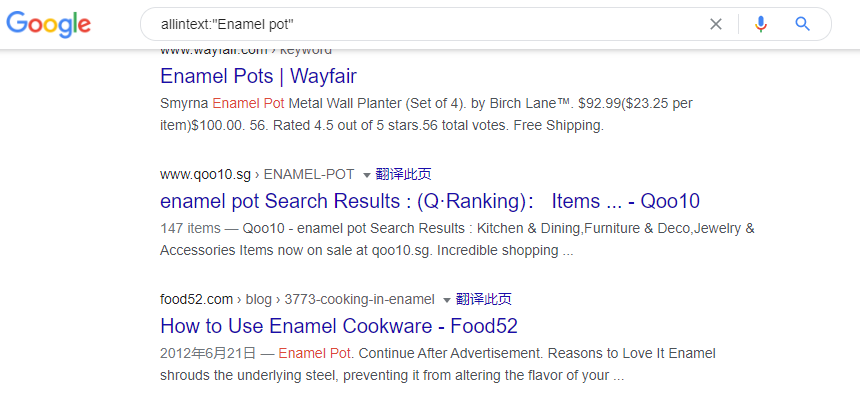Image resolution: width=860 pixels, height=408 pixels.
Task: Click red Enamel Pot text in Wayfair snippet
Action: [x=248, y=103]
